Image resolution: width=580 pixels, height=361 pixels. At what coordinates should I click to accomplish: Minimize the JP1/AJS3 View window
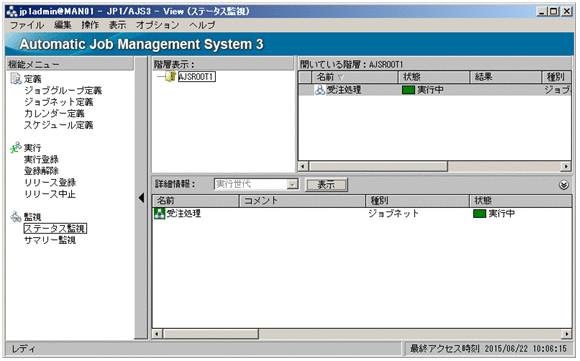542,11
